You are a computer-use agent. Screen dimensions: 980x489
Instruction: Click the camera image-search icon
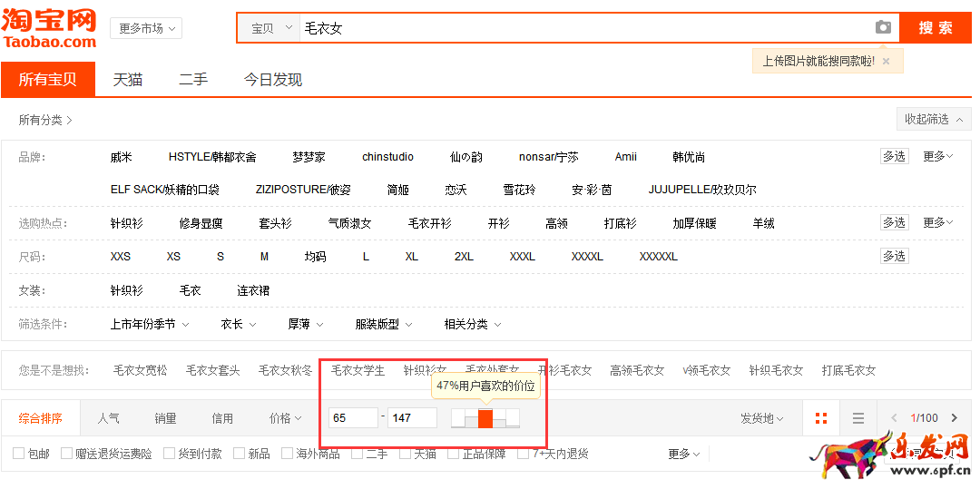[x=883, y=27]
